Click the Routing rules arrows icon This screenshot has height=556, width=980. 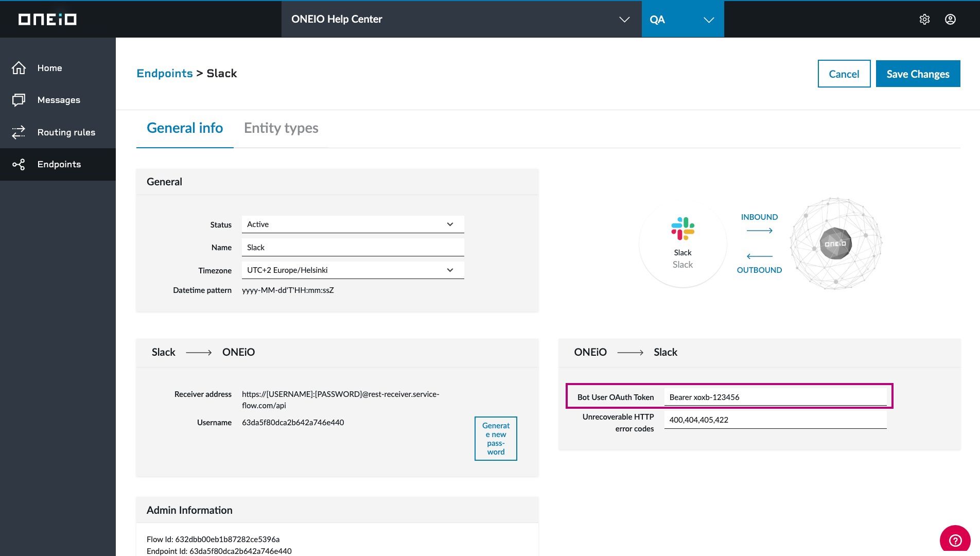click(x=19, y=132)
